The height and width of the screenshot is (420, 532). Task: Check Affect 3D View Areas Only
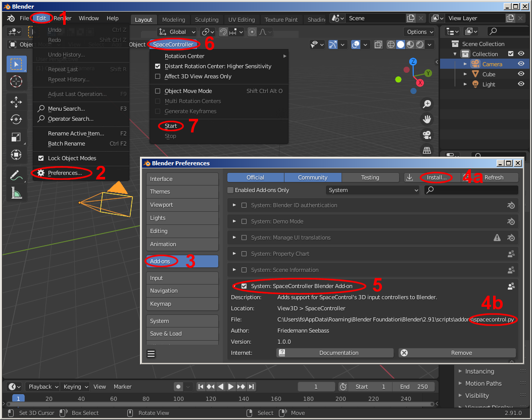coord(158,76)
